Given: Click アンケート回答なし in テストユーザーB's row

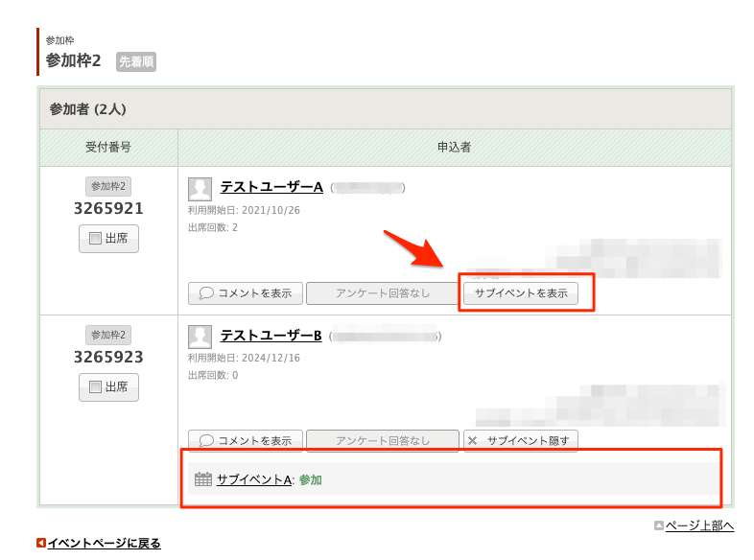Looking at the screenshot, I should click(382, 441).
